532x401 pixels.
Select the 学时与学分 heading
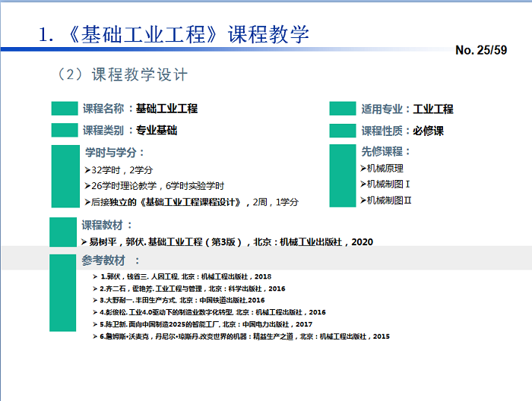[x=114, y=152]
